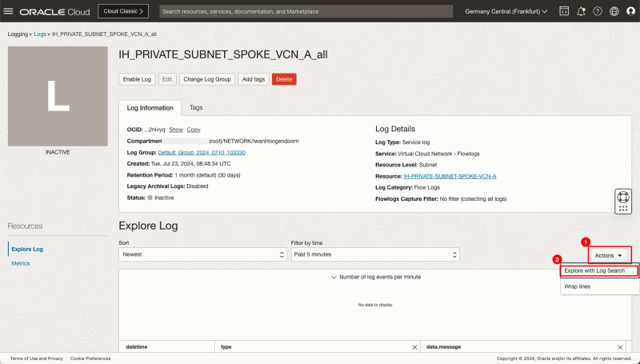View notifications bell icon
Viewport: 640px width, 364px height.
(x=581, y=12)
